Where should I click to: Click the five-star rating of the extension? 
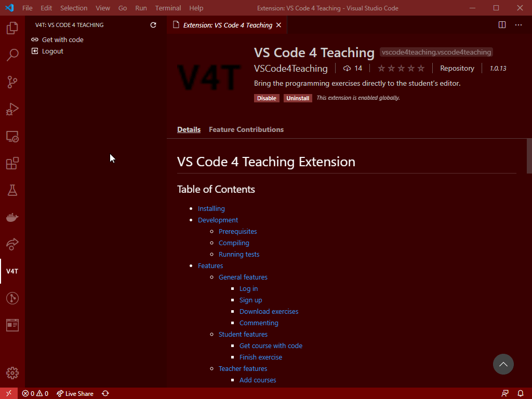point(401,68)
